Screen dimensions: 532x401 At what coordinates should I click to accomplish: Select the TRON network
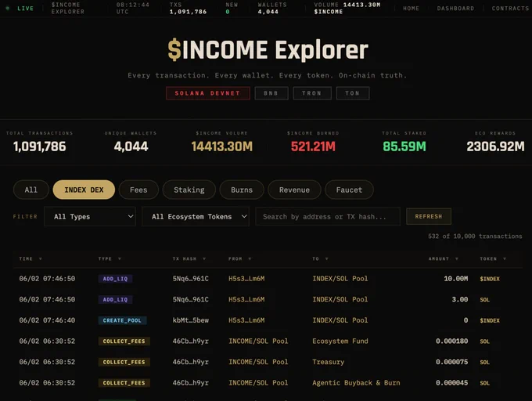click(312, 93)
